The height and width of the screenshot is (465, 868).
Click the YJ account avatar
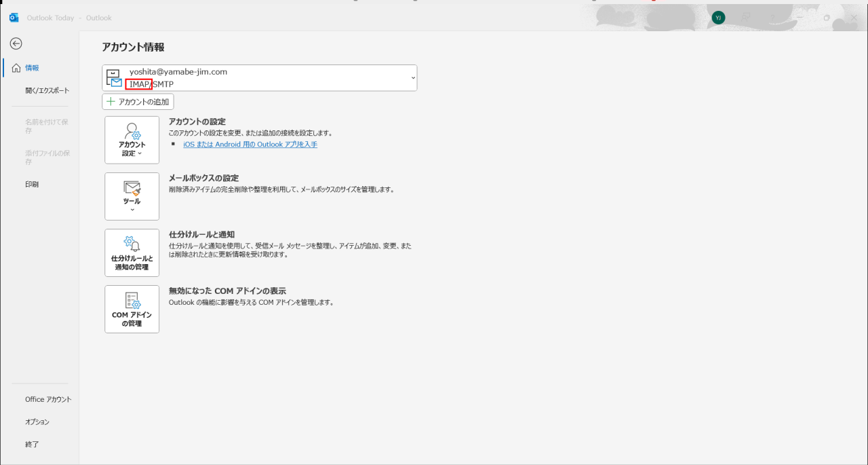tap(718, 18)
